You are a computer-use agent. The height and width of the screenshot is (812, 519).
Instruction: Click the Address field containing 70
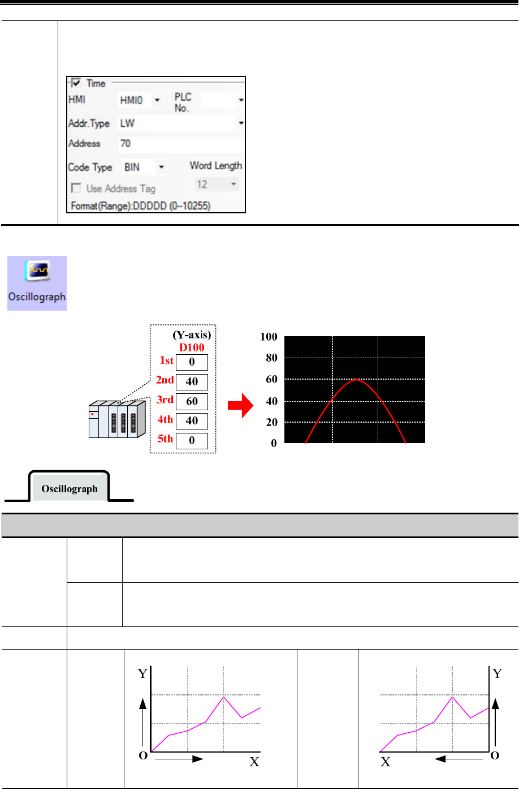point(181,144)
